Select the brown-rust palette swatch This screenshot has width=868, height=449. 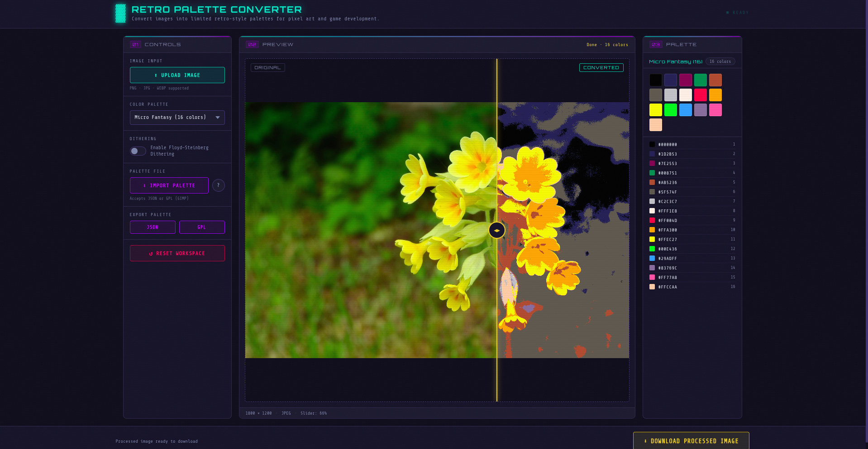[715, 80]
